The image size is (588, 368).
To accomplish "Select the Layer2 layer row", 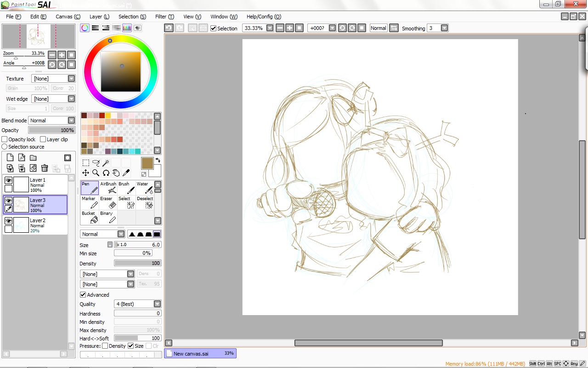I will coord(35,225).
